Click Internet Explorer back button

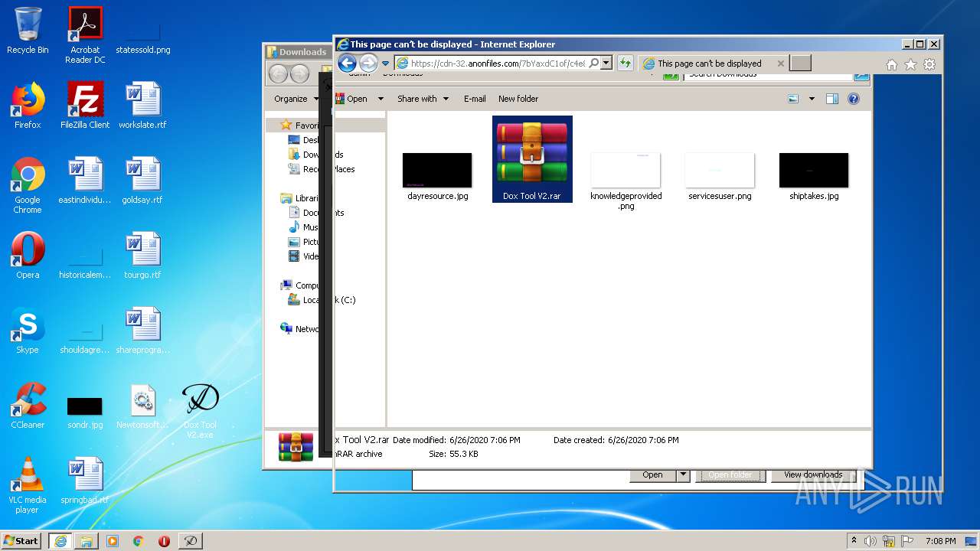347,64
